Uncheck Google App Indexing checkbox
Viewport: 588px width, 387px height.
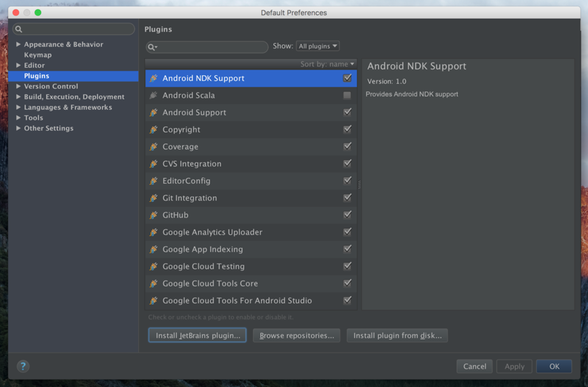[x=347, y=249]
